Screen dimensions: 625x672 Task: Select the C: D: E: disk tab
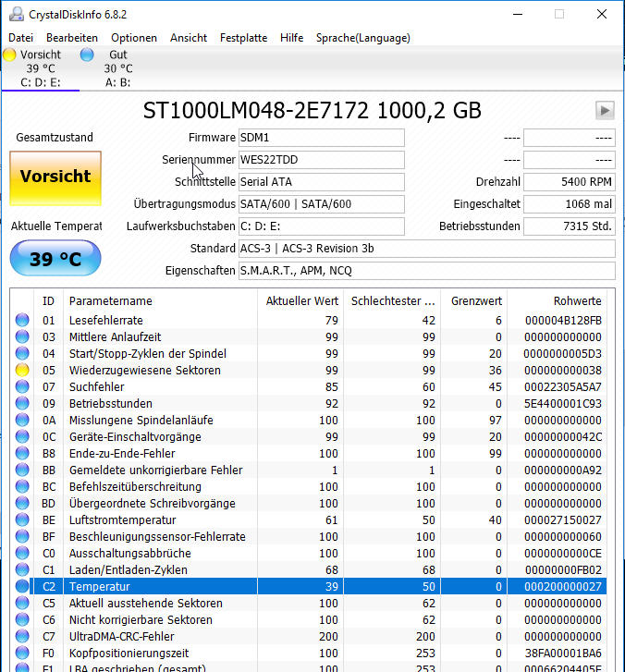pos(41,81)
